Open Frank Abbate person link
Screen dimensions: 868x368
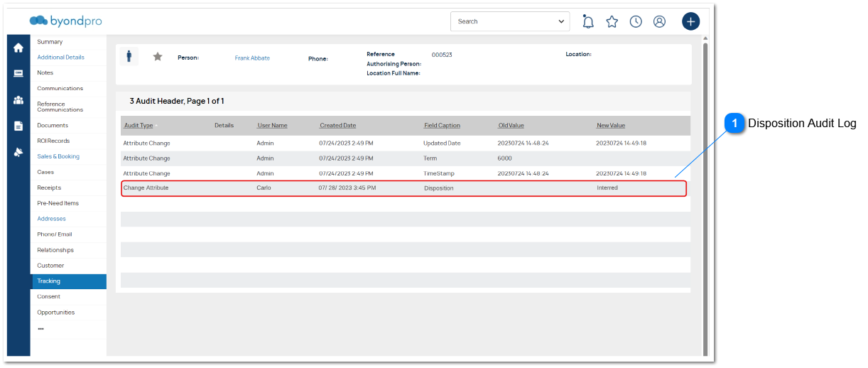[x=252, y=58]
